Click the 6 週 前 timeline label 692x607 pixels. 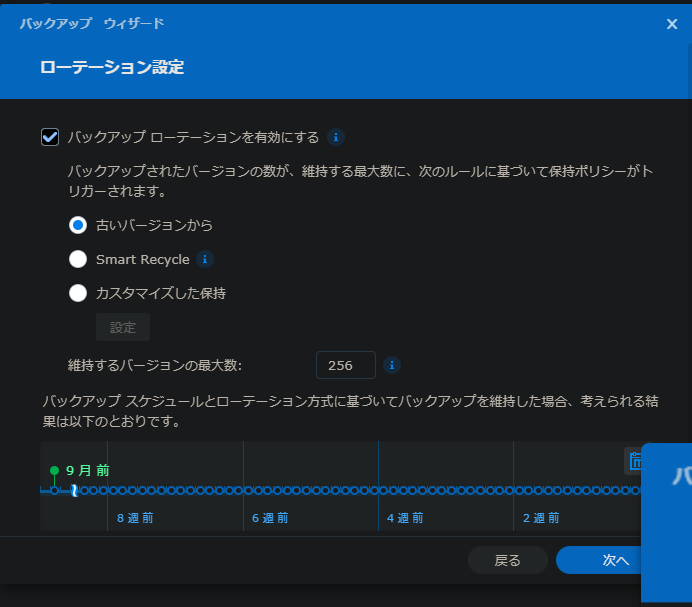[x=270, y=518]
